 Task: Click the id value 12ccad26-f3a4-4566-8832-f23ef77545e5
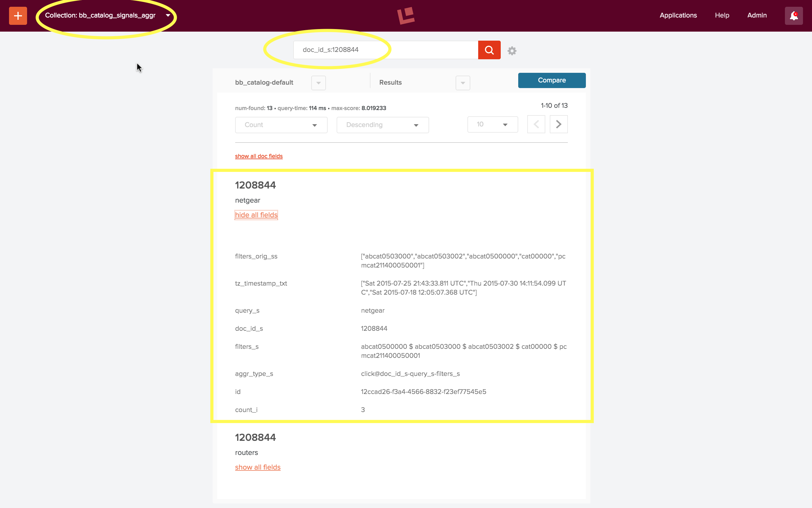click(423, 392)
